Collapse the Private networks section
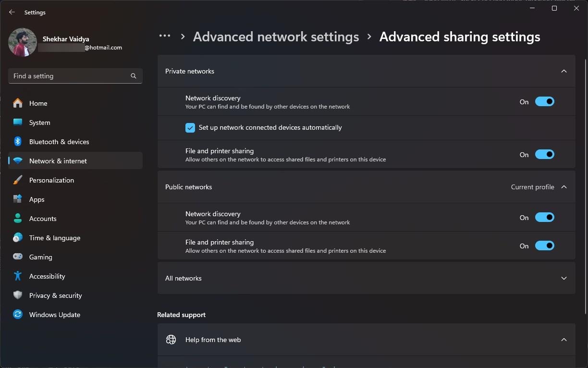The height and width of the screenshot is (368, 588). click(563, 71)
